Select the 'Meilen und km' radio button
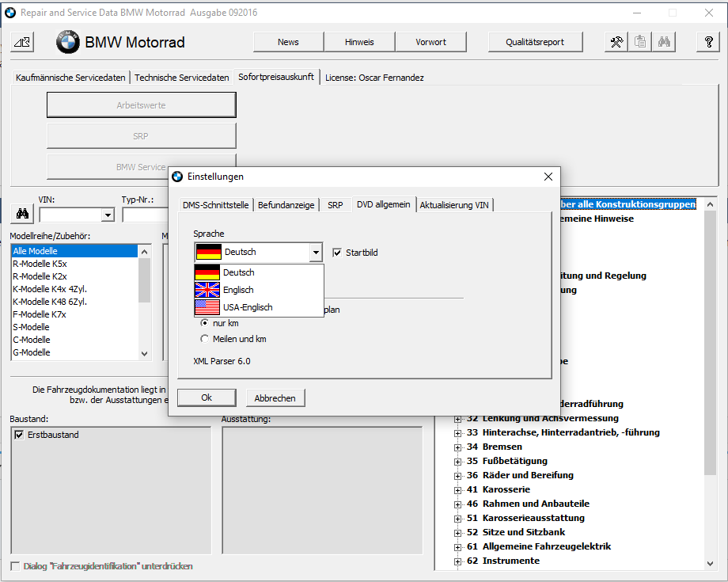 [205, 339]
